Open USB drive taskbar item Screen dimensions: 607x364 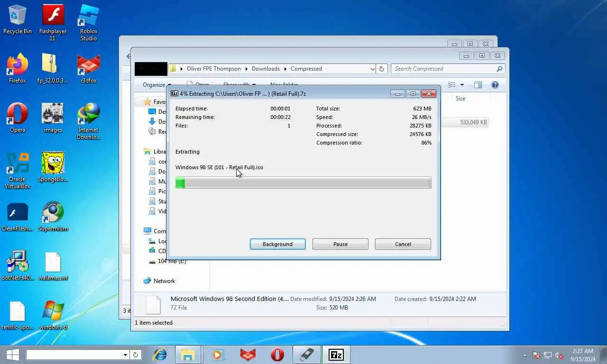306,355
